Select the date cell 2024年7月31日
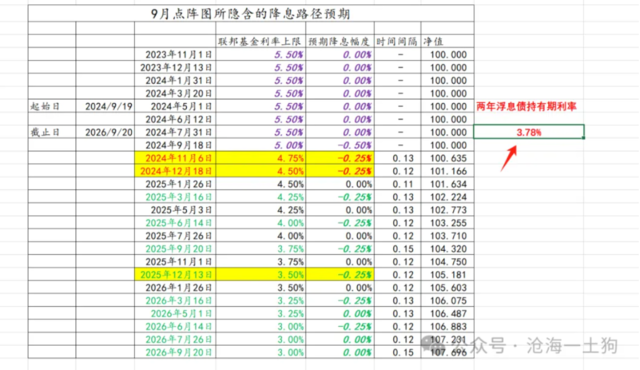This screenshot has height=370, width=640. tap(175, 132)
